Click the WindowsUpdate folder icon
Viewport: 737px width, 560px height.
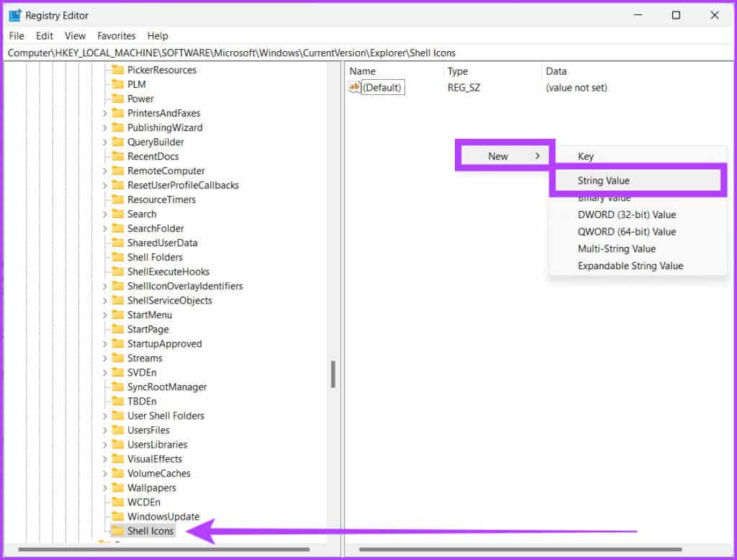coord(117,517)
